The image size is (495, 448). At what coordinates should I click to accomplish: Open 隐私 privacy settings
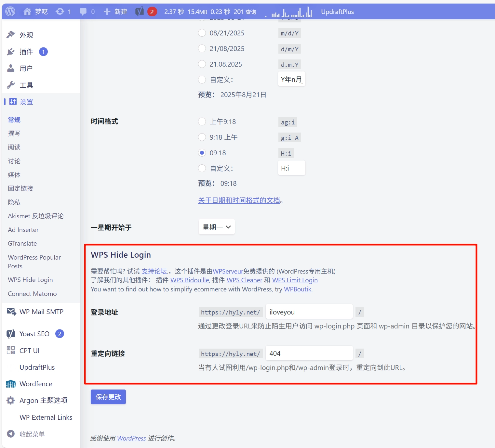(x=14, y=202)
